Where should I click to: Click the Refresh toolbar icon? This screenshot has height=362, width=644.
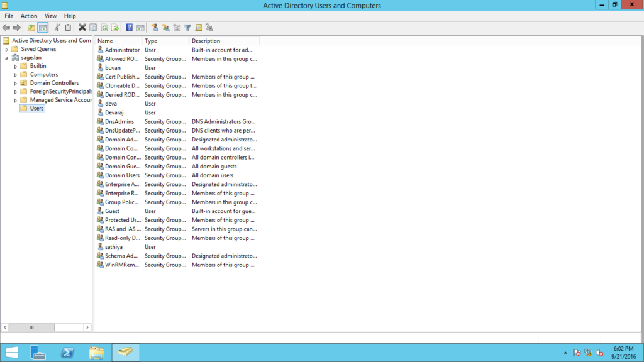point(104,28)
